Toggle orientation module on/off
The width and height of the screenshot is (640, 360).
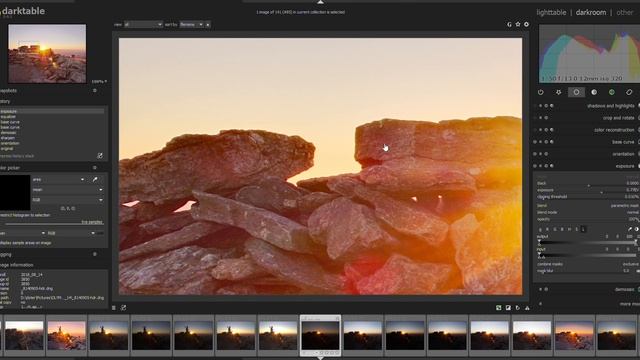535,154
